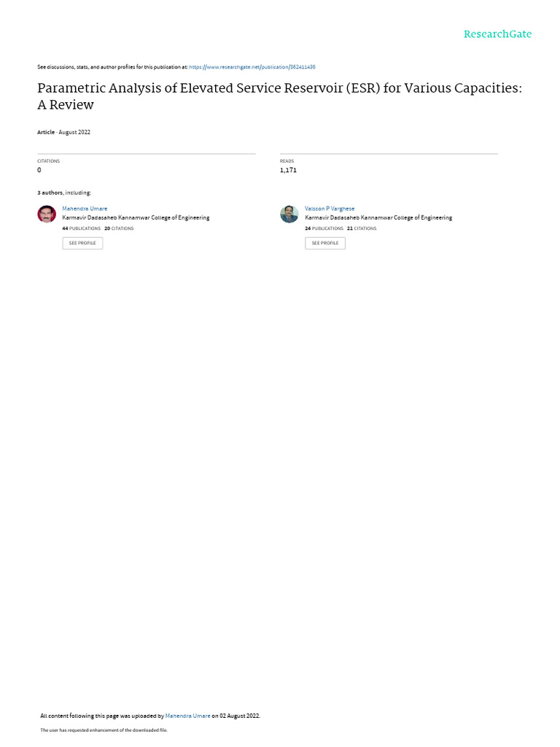This screenshot has width=560, height=747.
Task: Click the ResearchGate logo
Action: pos(497,34)
